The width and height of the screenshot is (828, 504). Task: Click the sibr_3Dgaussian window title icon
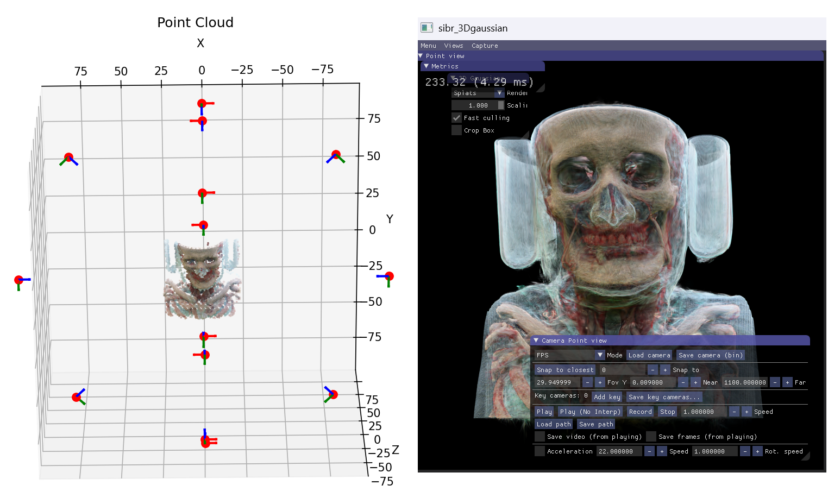(x=426, y=28)
